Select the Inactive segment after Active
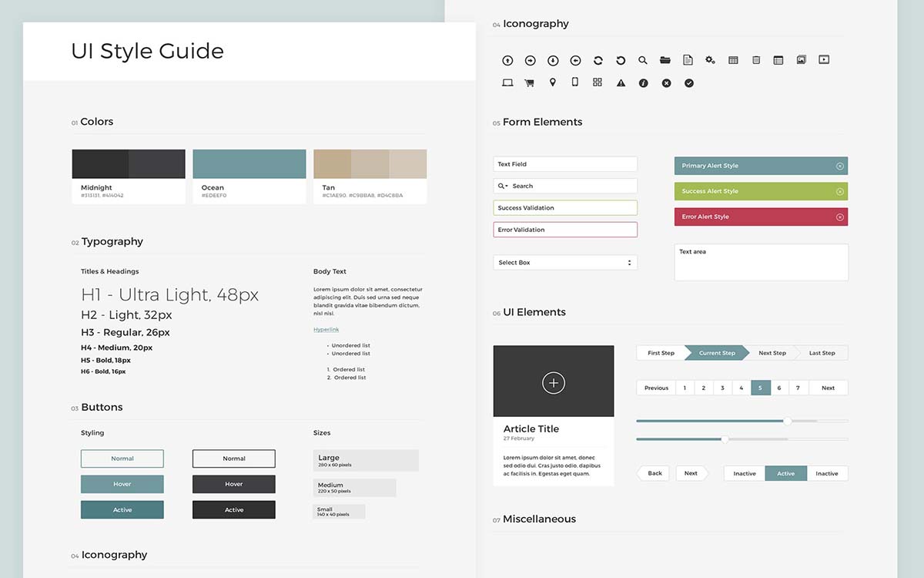 tap(827, 473)
